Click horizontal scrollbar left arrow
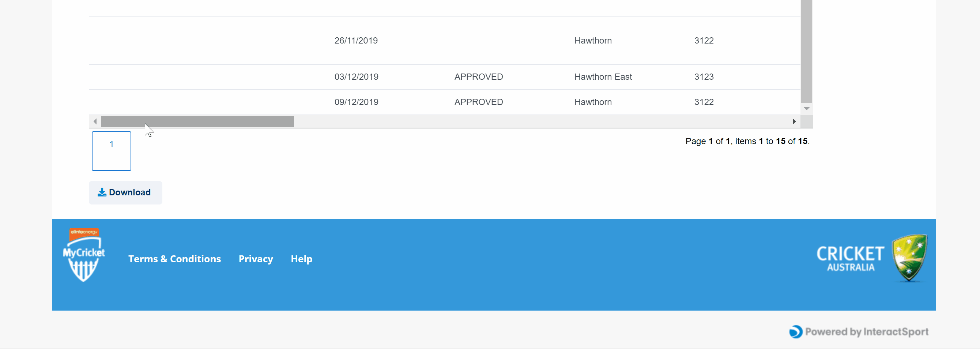Image resolution: width=980 pixels, height=349 pixels. coord(95,121)
